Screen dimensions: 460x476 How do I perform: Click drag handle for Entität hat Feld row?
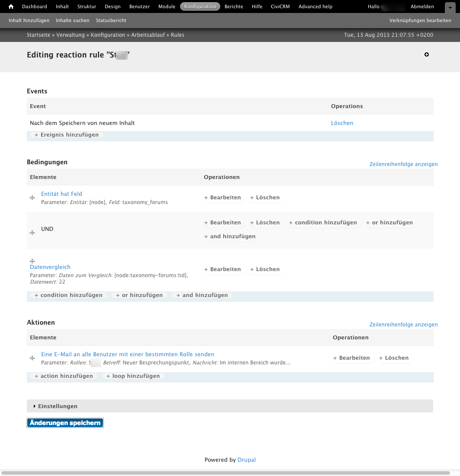point(32,198)
